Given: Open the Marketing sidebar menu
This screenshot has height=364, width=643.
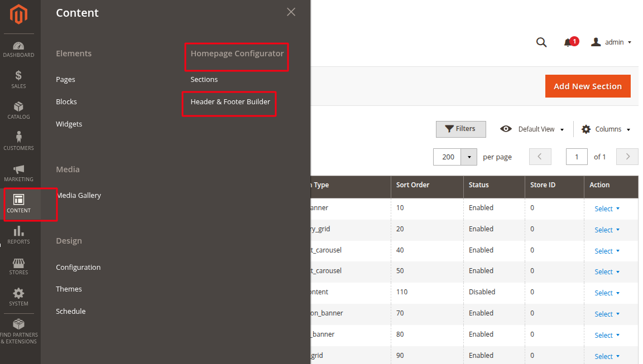Looking at the screenshot, I should pyautogui.click(x=18, y=173).
